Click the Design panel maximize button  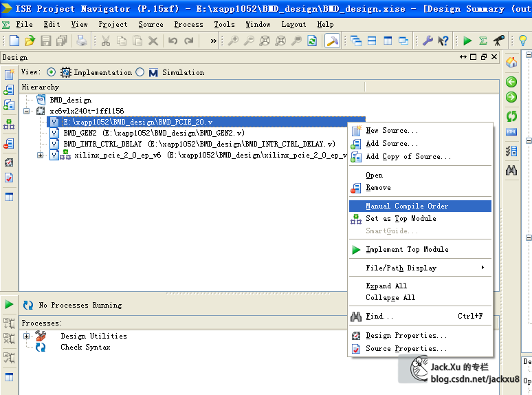(x=474, y=57)
